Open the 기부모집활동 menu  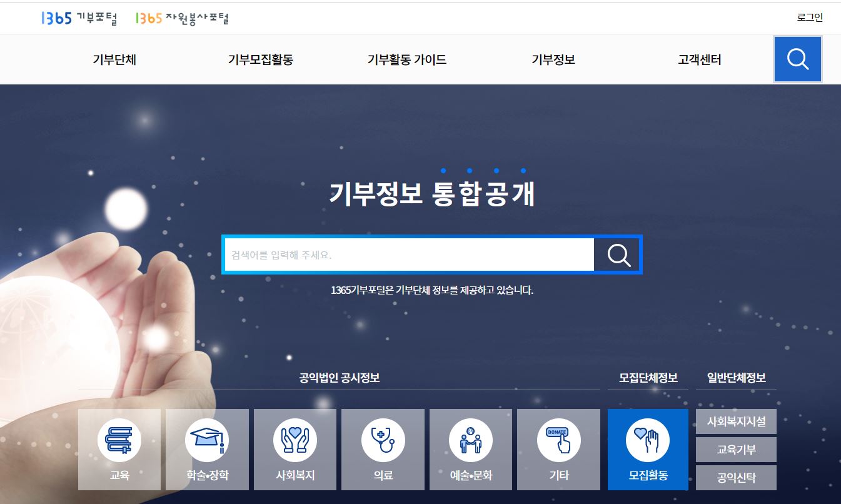coord(261,60)
